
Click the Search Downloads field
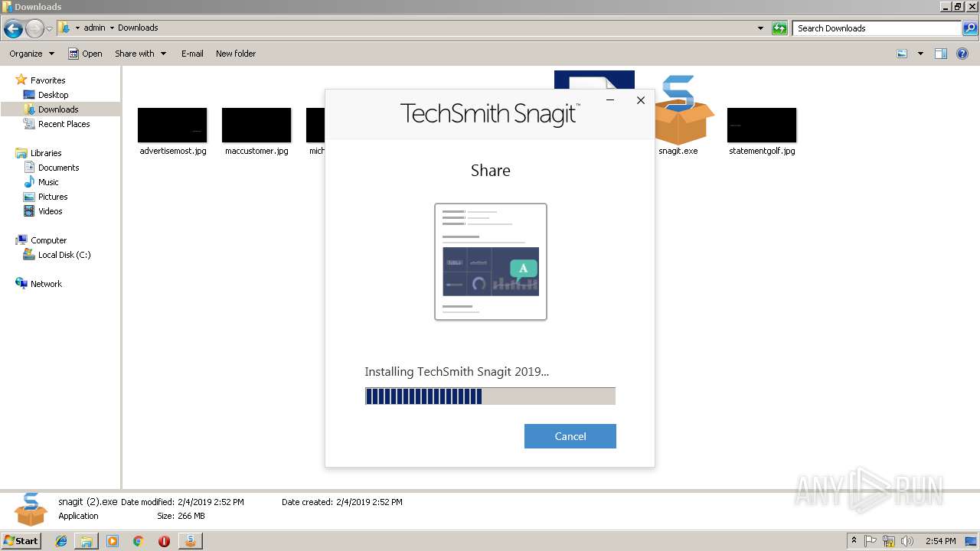coord(877,28)
